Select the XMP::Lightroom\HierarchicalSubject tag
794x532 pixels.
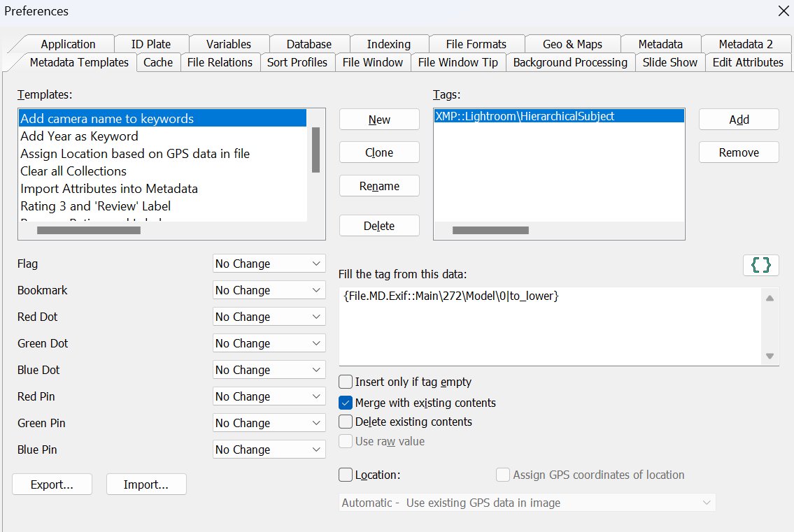click(559, 117)
